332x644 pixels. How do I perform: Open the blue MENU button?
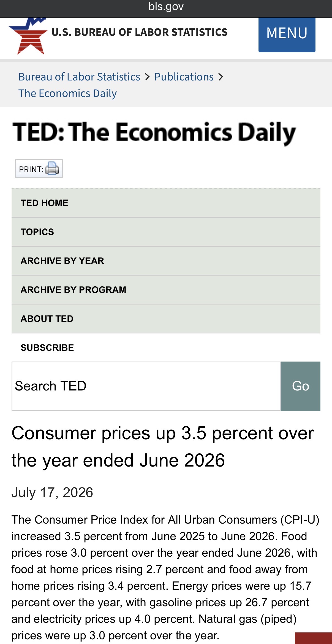click(287, 35)
